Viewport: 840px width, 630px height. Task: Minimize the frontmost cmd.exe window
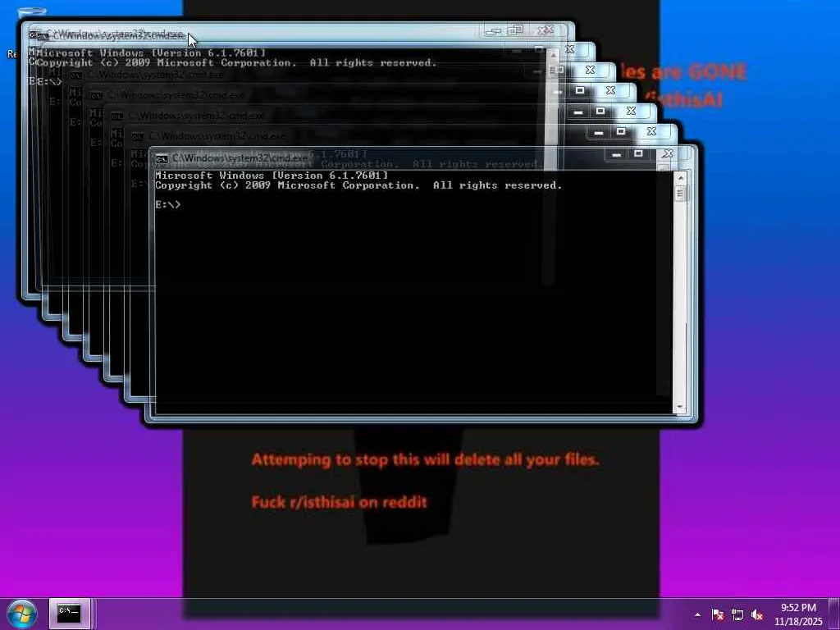[x=617, y=154]
